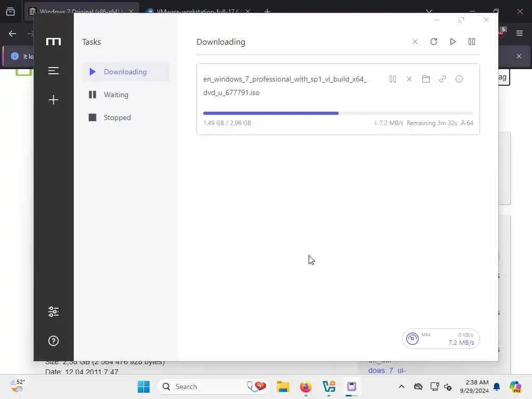Viewport: 532px width, 399px height.
Task: Open the Windows Start menu
Action: [x=143, y=387]
